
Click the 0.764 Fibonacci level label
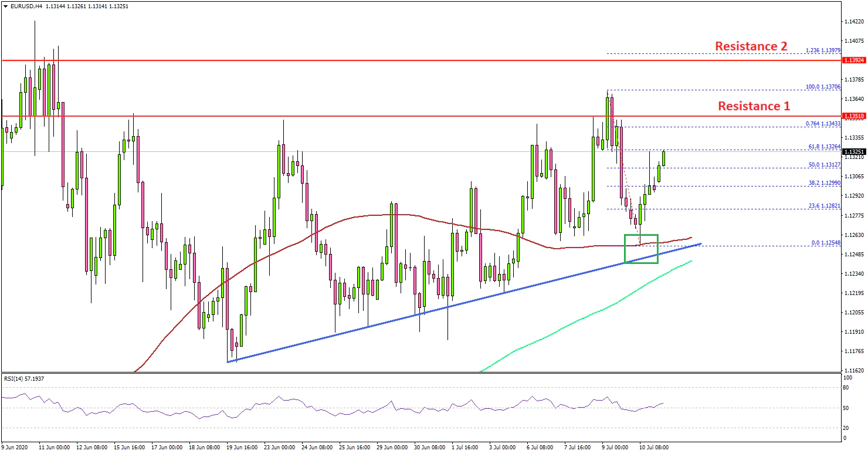point(824,124)
